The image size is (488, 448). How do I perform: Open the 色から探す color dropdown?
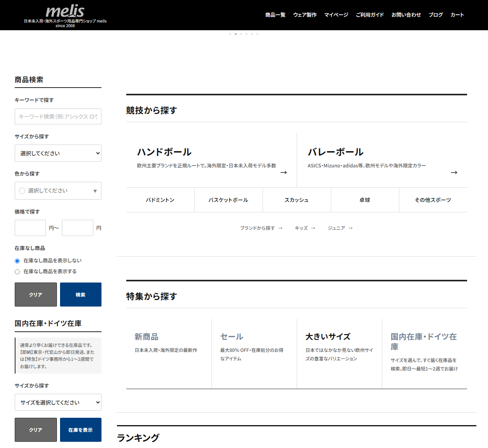pos(58,191)
